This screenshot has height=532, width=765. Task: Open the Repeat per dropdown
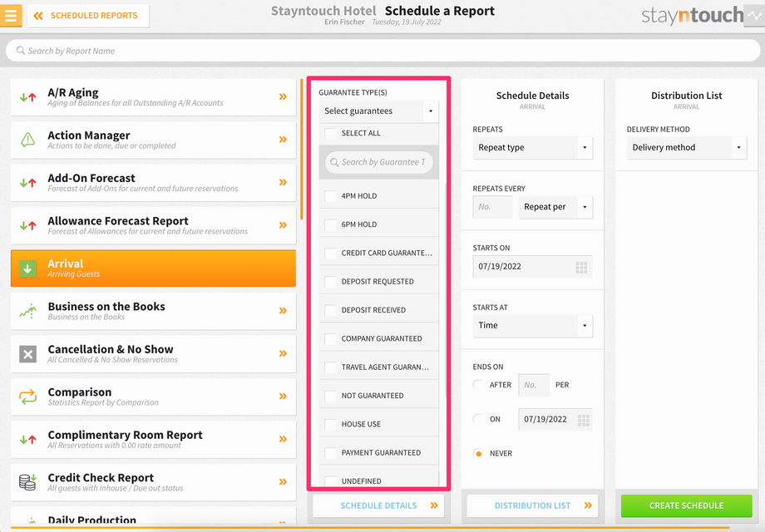point(555,207)
